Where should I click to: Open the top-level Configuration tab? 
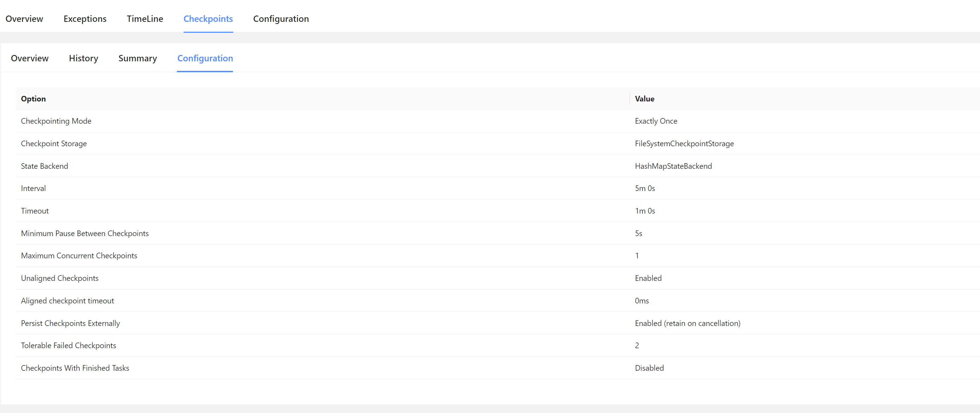pyautogui.click(x=281, y=19)
